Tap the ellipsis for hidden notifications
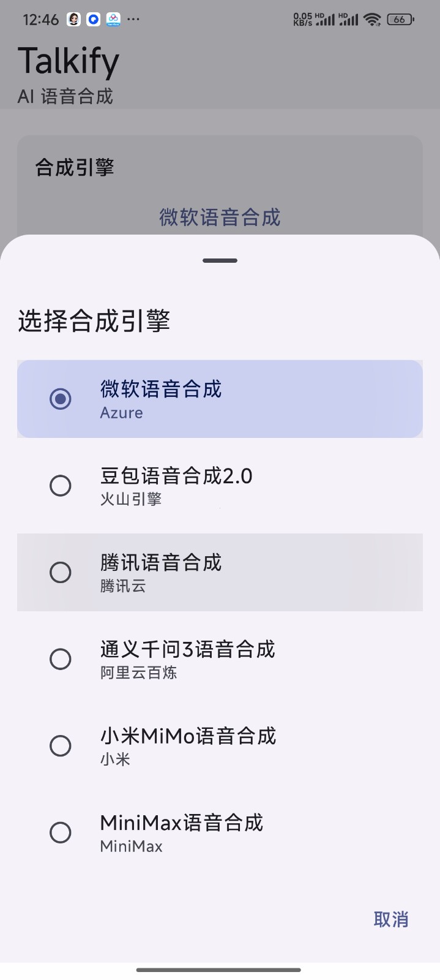This screenshot has height=980, width=440. 133,19
